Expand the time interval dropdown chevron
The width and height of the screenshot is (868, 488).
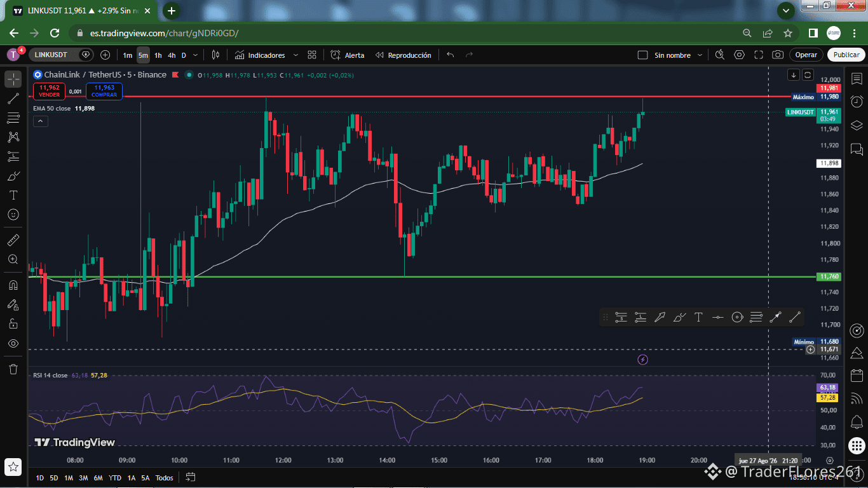[x=196, y=55]
